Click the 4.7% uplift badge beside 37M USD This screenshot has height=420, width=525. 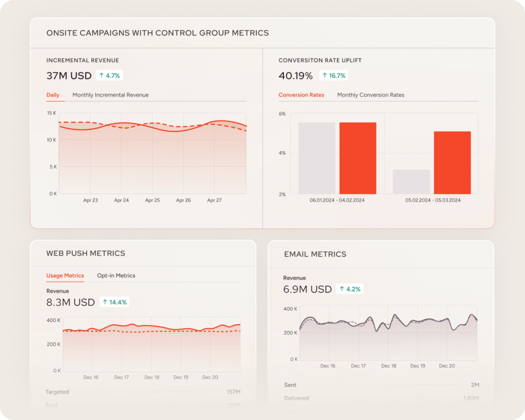[111, 75]
